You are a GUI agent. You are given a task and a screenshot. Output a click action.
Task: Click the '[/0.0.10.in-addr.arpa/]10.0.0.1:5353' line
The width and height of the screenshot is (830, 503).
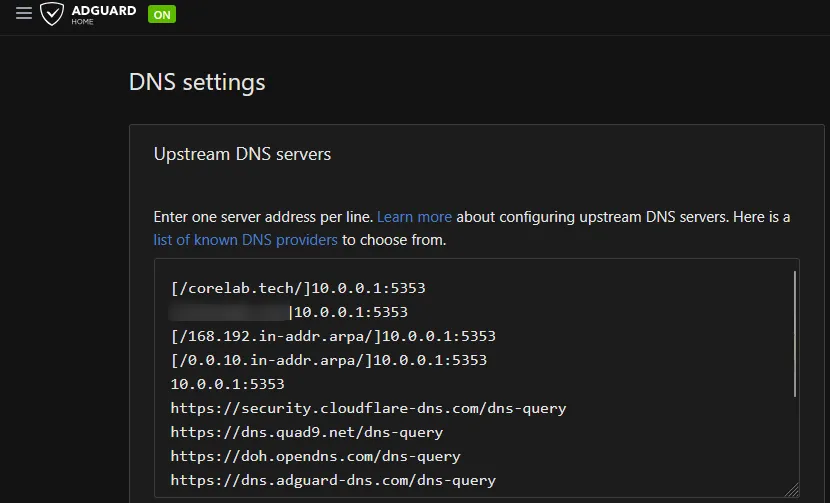(329, 360)
